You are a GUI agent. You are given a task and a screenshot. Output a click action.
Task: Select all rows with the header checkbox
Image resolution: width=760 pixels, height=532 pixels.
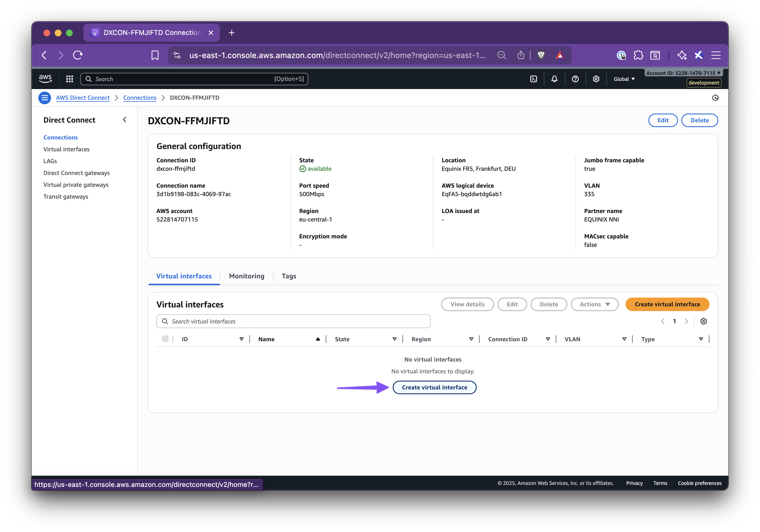[165, 339]
